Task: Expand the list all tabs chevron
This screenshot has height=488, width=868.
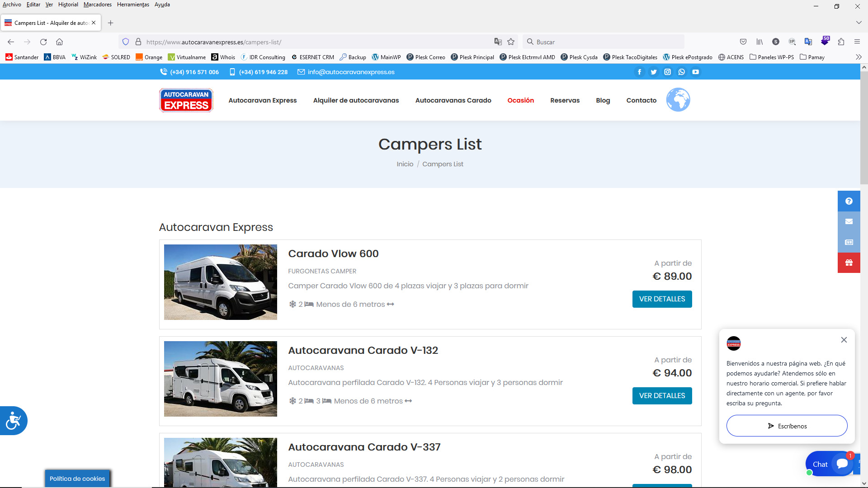Action: click(x=859, y=23)
